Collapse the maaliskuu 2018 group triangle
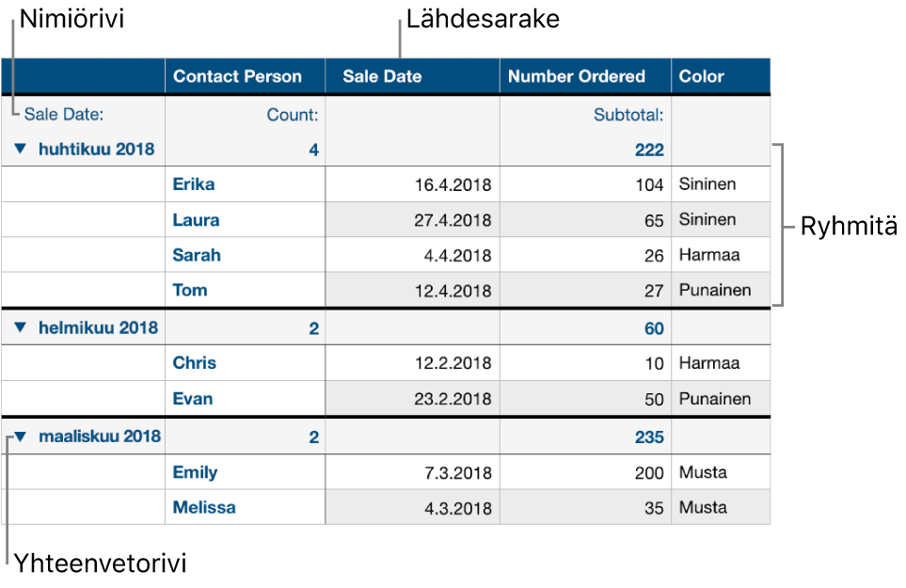This screenshot has height=588, width=906. tap(21, 437)
